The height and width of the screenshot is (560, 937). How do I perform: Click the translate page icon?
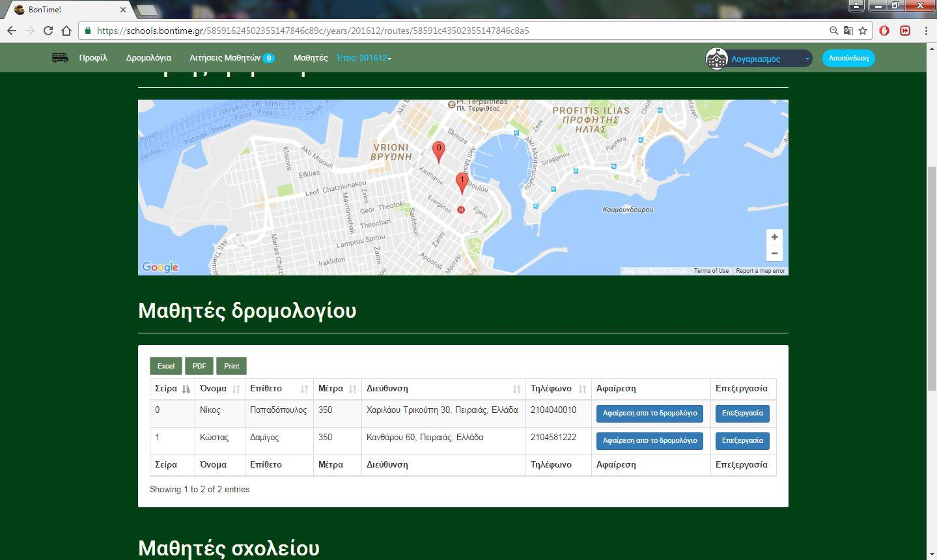tap(848, 31)
